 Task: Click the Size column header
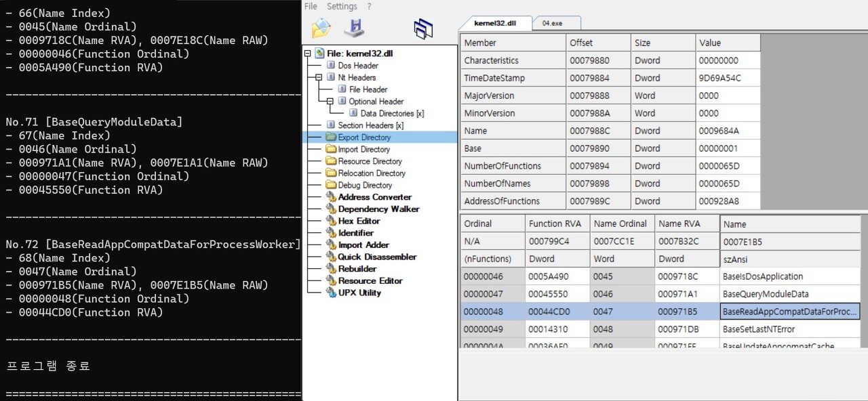(x=663, y=43)
